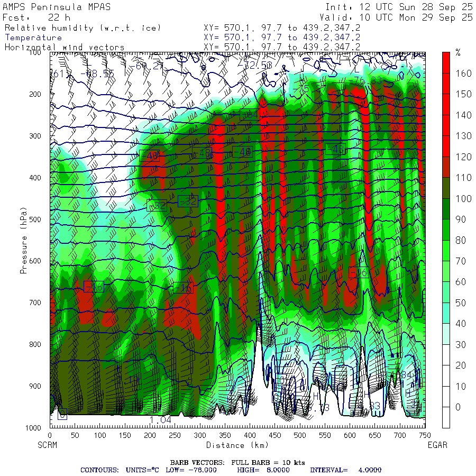Click the '-68.55' temperature label at the upper left
Image resolution: width=476 pixels, height=476 pixels.
97,74
